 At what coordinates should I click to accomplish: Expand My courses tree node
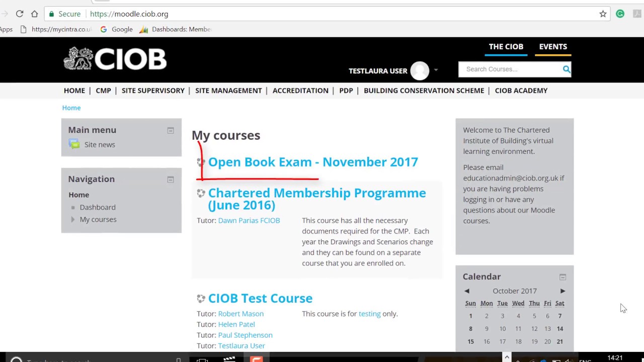click(x=73, y=219)
